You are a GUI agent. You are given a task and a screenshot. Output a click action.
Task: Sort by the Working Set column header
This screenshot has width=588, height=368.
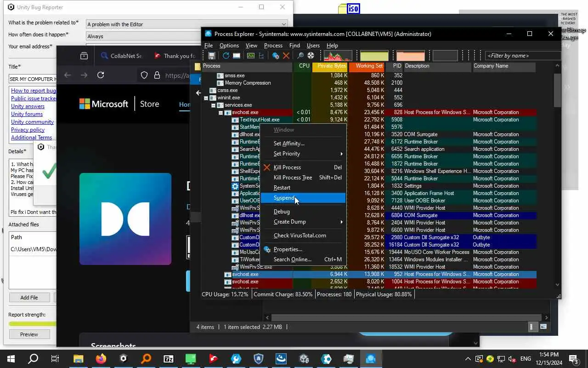point(367,66)
